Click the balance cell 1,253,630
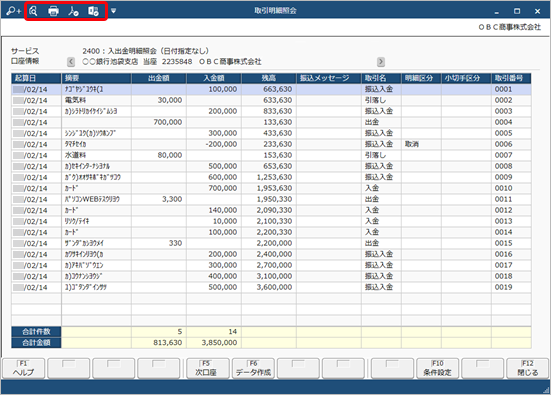This screenshot has width=551, height=395. coord(269,177)
